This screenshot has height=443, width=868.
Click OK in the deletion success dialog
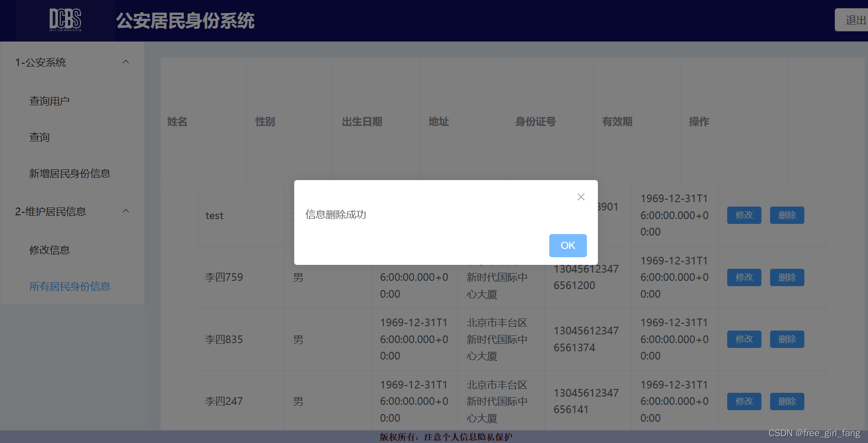coord(568,246)
